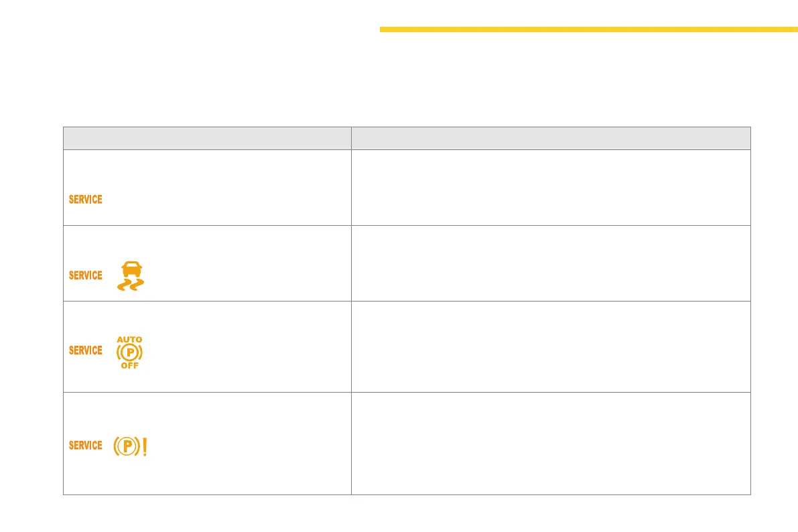The height and width of the screenshot is (532, 798).
Task: Select the grey left header cell
Action: pos(207,138)
